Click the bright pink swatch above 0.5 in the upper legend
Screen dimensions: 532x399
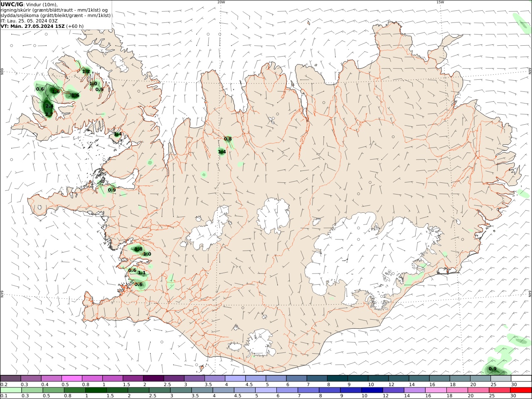coord(72,378)
